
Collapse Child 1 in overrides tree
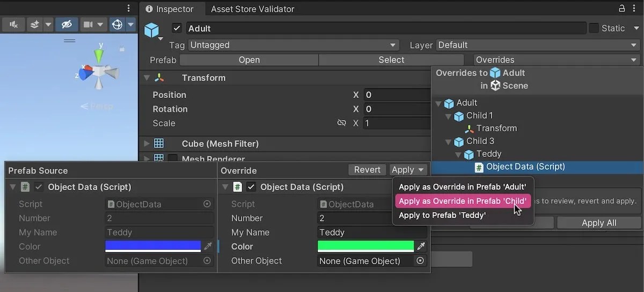449,116
